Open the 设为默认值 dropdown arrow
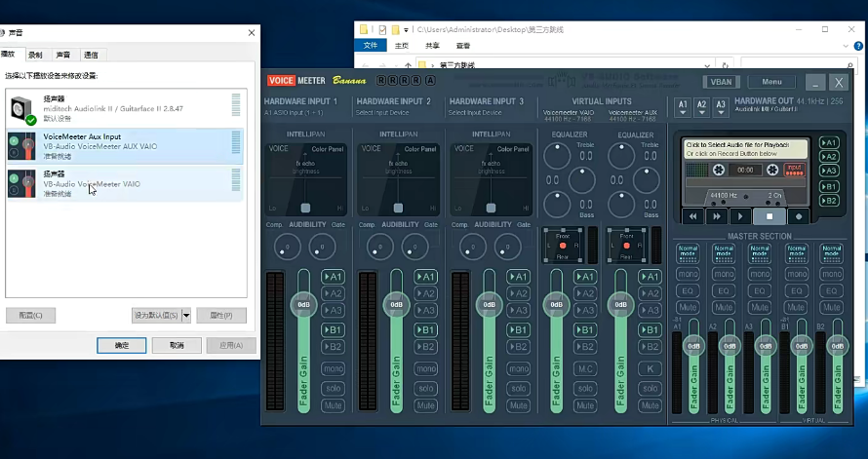 click(x=186, y=315)
